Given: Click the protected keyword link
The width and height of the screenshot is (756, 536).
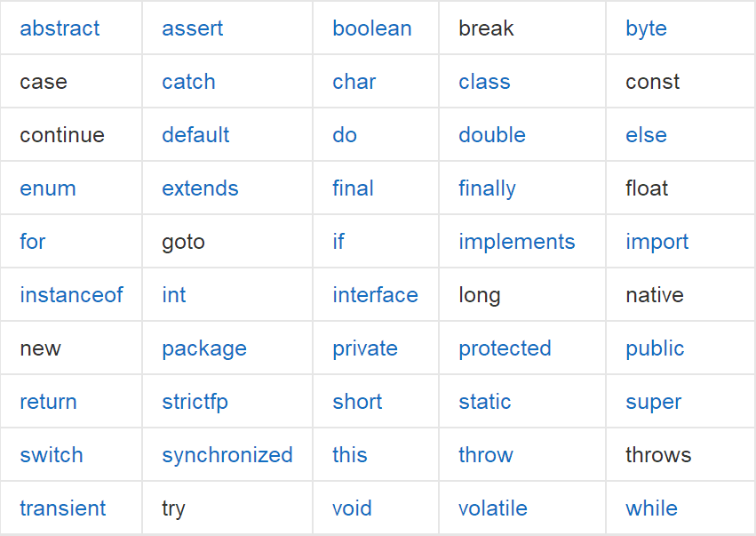Looking at the screenshot, I should [505, 348].
